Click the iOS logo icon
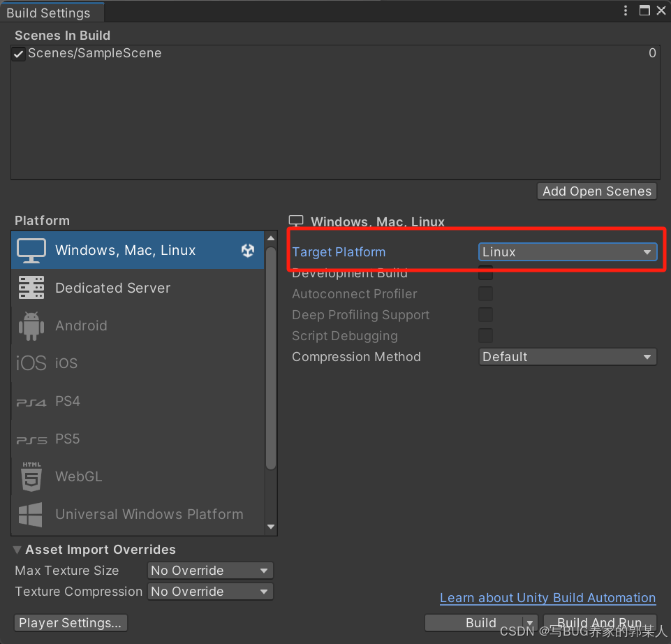This screenshot has height=644, width=671. click(x=31, y=363)
